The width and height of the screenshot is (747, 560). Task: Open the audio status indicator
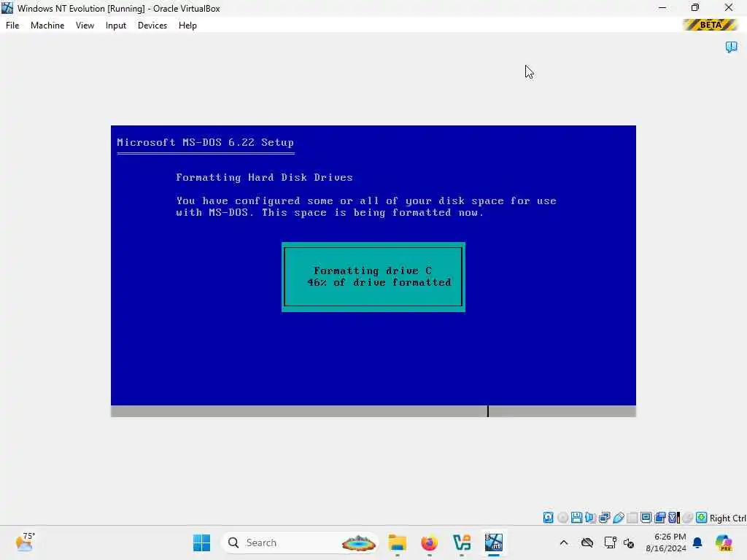click(x=590, y=518)
